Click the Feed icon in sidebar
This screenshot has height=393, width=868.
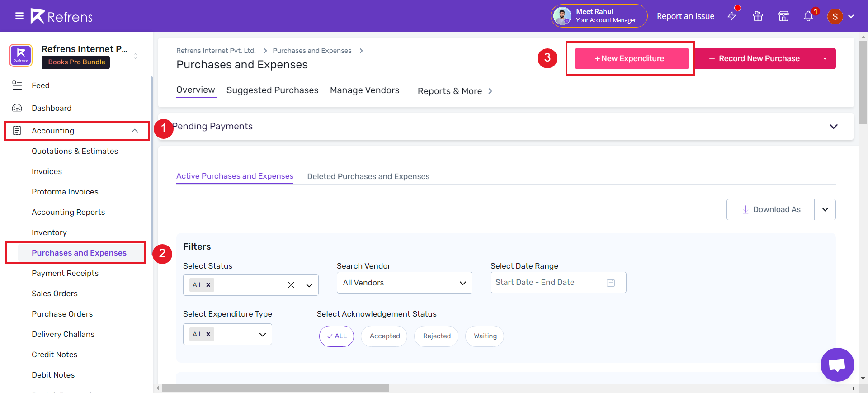pos(17,85)
